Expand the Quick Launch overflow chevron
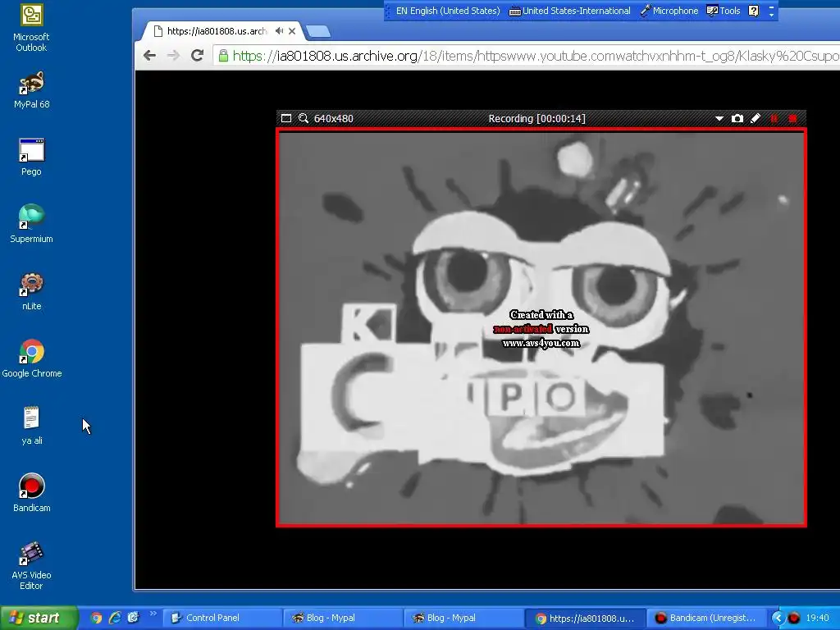The width and height of the screenshot is (840, 630). [x=153, y=614]
